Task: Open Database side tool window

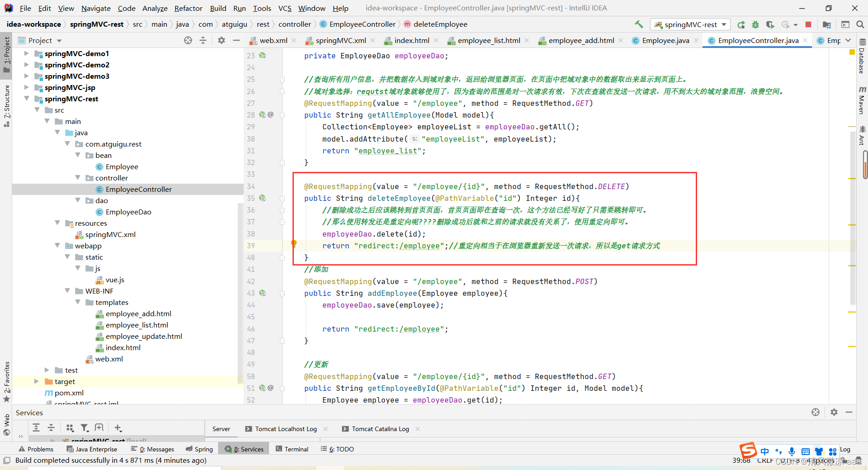Action: pyautogui.click(x=862, y=56)
